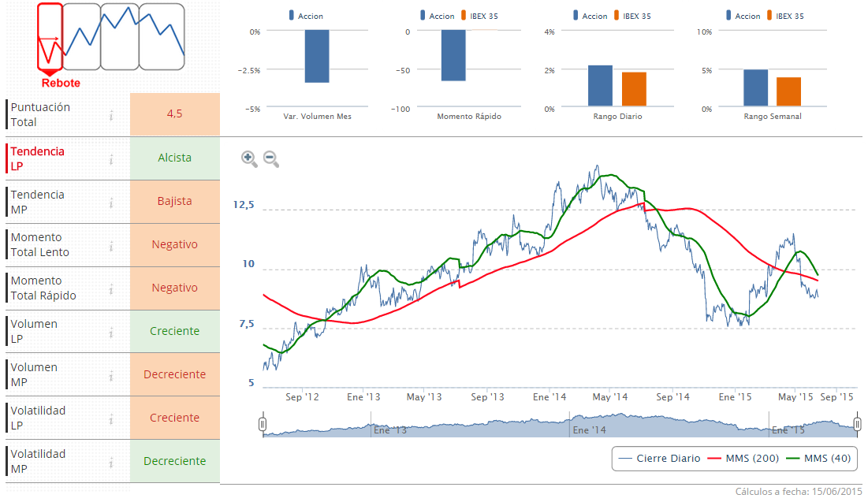Open info icon for Tendencia LP

[112, 159]
